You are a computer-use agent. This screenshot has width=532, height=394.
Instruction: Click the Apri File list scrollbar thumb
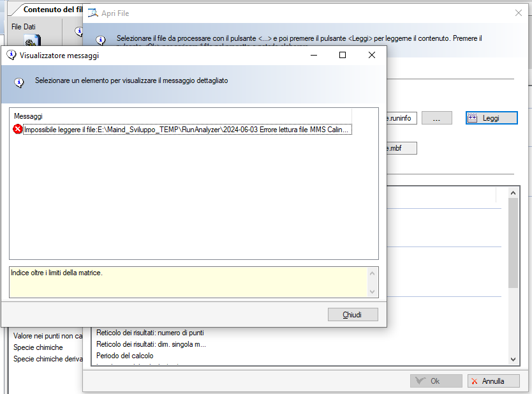(513, 243)
